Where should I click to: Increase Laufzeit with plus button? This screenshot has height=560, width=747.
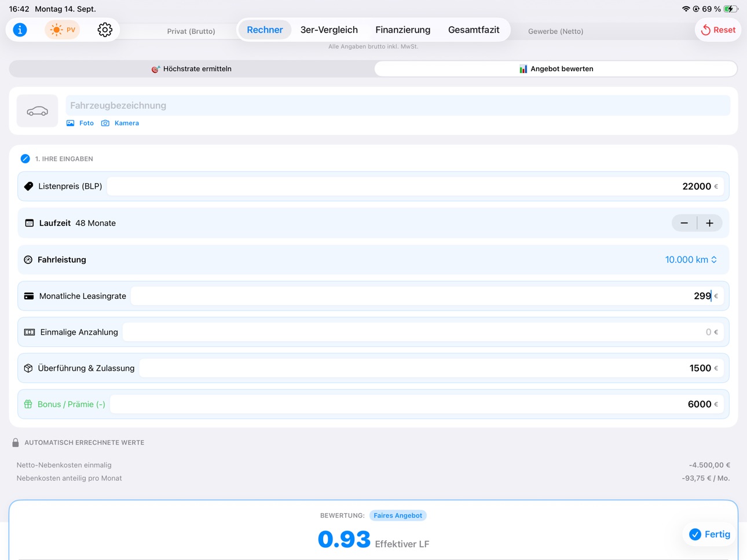click(709, 223)
